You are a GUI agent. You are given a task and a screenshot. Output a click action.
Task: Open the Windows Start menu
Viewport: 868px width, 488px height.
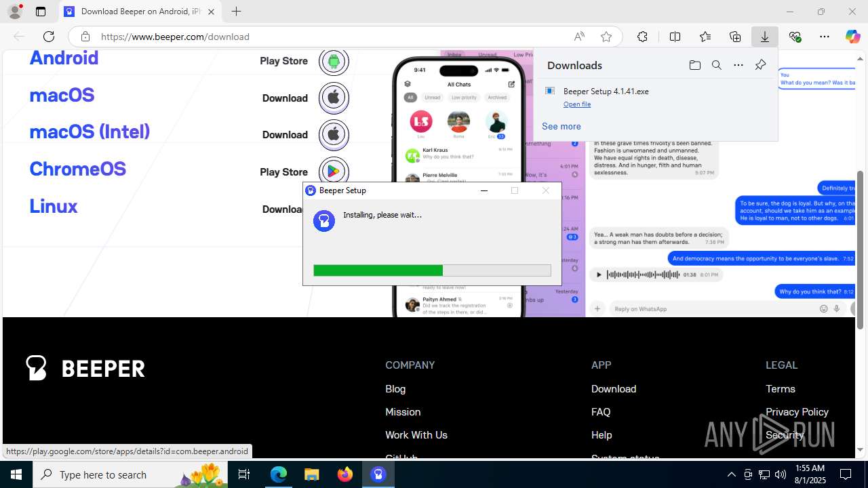tap(16, 474)
